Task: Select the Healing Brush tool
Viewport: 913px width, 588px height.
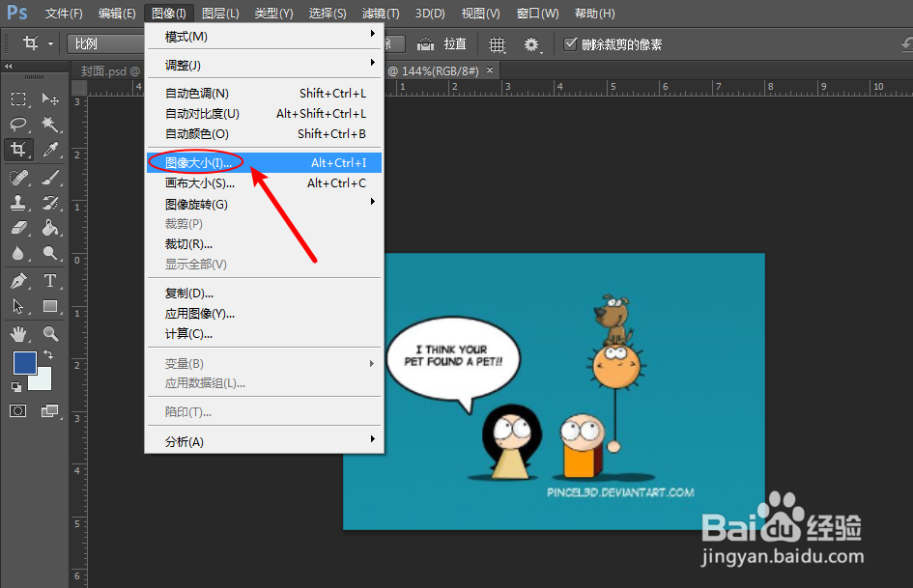Action: click(x=18, y=177)
